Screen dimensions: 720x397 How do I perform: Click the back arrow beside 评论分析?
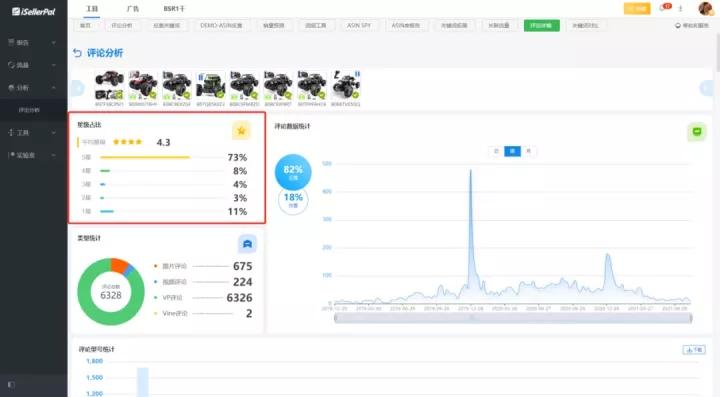(x=77, y=53)
